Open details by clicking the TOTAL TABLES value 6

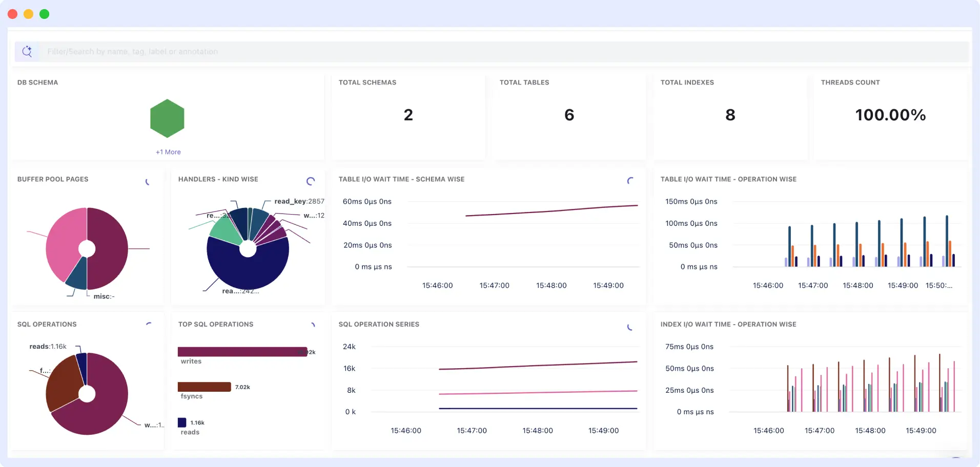(569, 115)
